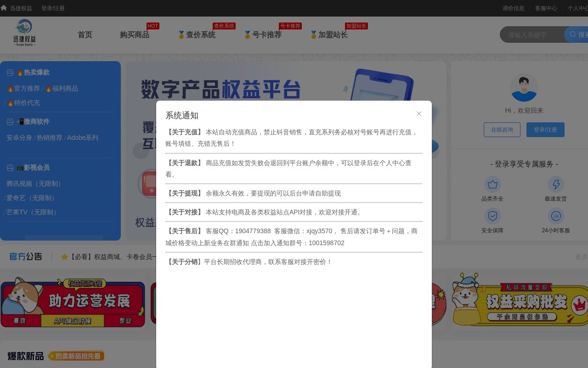Click the 极速发货 lightning icon
This screenshot has width=588, height=368.
556,184
